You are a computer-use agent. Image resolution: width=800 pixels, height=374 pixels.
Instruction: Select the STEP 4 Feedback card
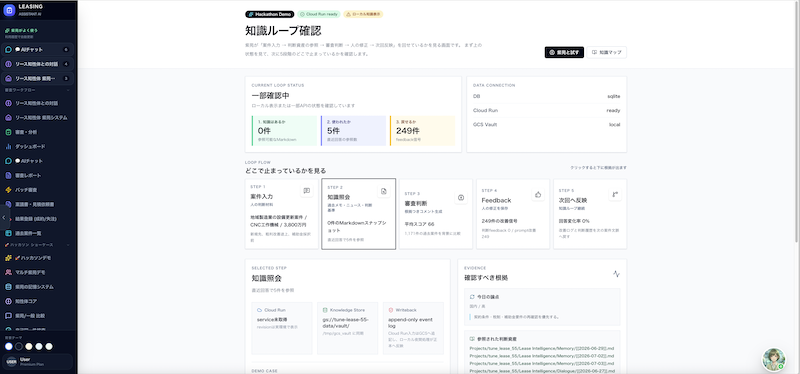click(513, 214)
